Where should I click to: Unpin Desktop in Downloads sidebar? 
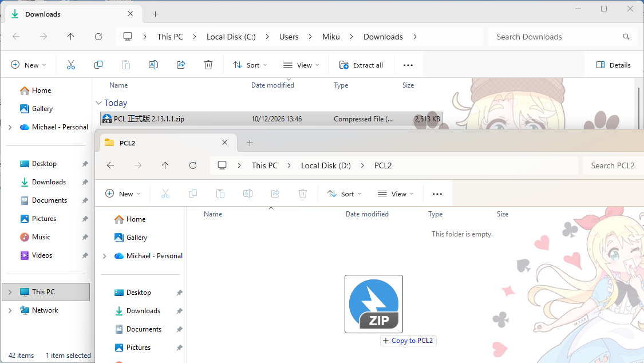coord(85,164)
